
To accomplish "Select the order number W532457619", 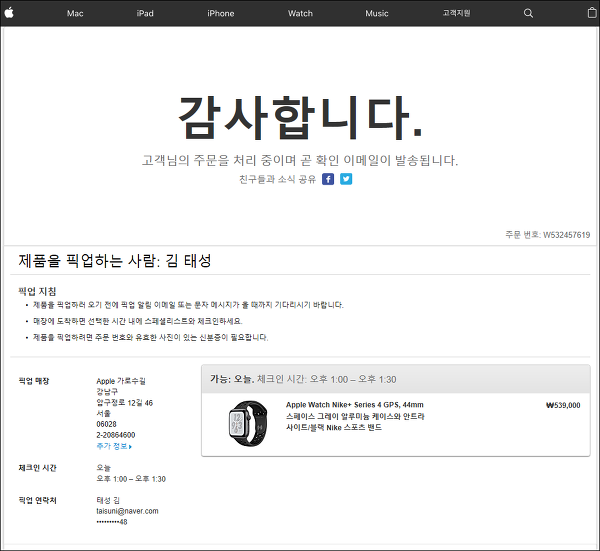I will point(566,235).
